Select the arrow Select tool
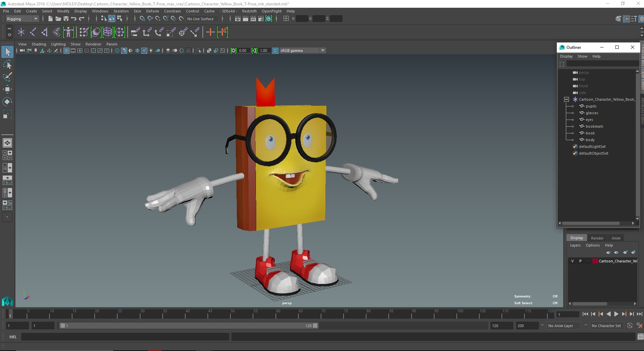 (x=7, y=52)
